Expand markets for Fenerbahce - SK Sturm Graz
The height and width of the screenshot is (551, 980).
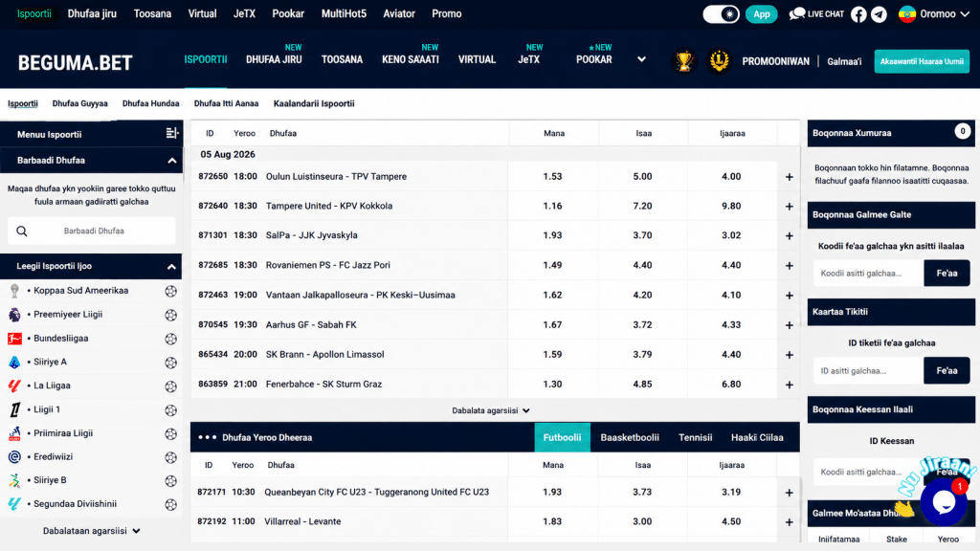789,385
